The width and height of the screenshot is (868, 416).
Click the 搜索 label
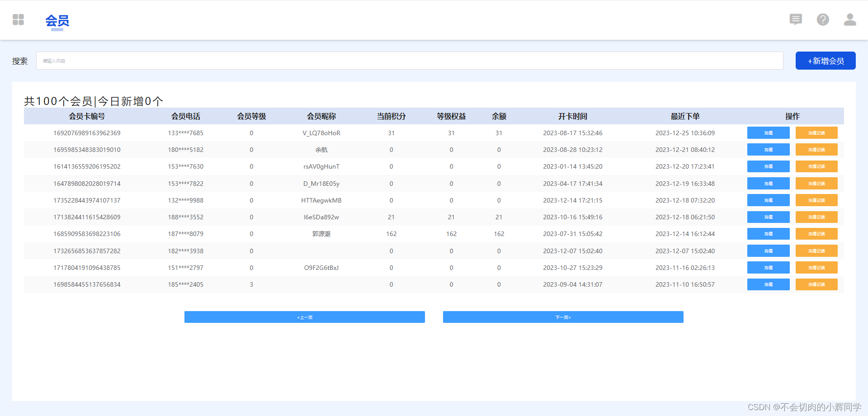click(x=19, y=61)
